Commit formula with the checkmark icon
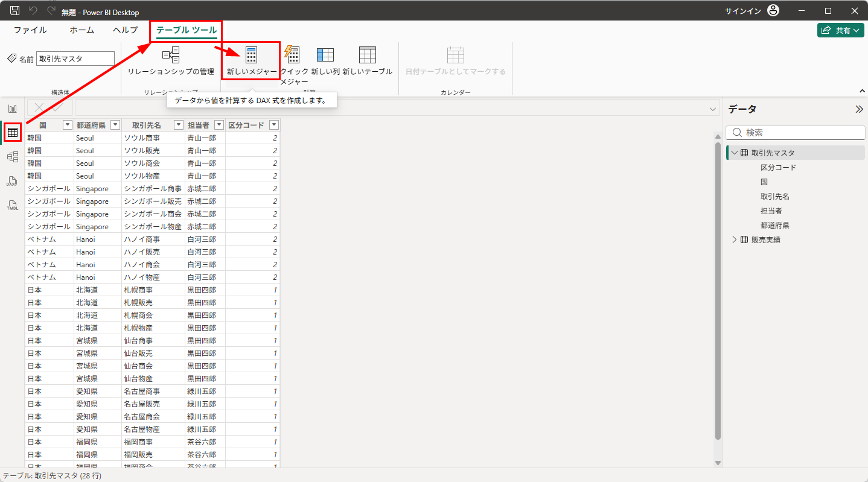 point(58,107)
